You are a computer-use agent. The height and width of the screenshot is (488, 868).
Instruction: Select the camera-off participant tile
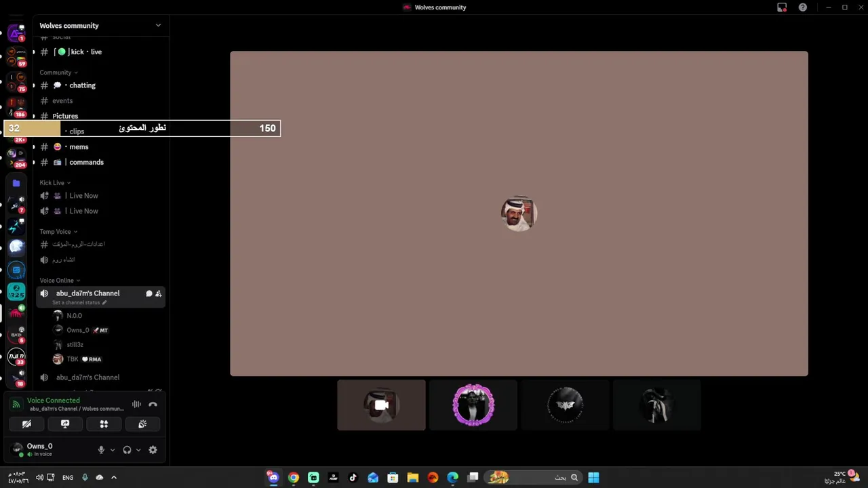point(381,405)
